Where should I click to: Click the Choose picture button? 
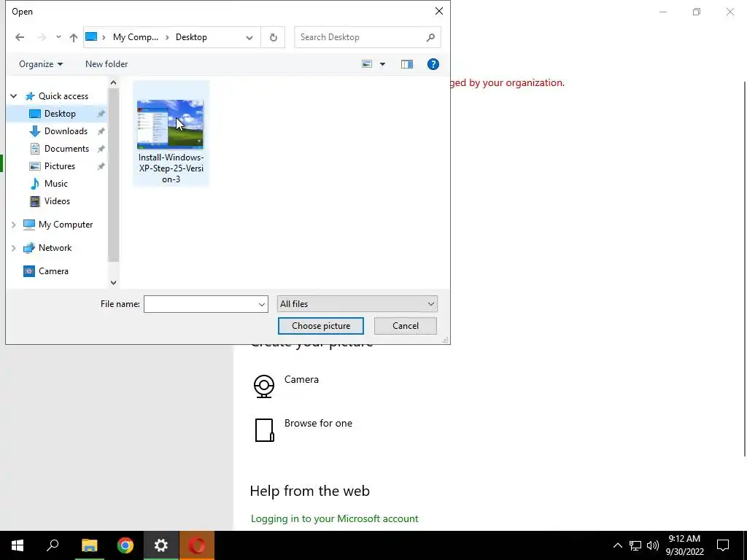pyautogui.click(x=321, y=326)
